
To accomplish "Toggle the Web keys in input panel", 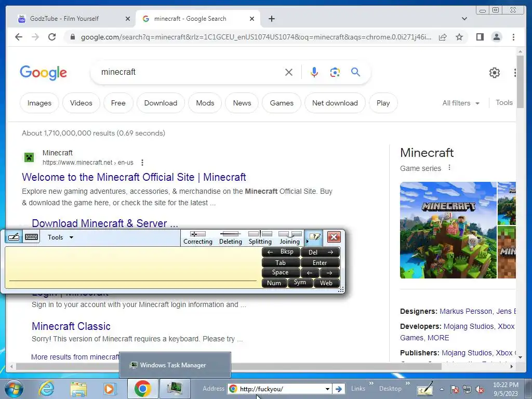I will point(326,283).
